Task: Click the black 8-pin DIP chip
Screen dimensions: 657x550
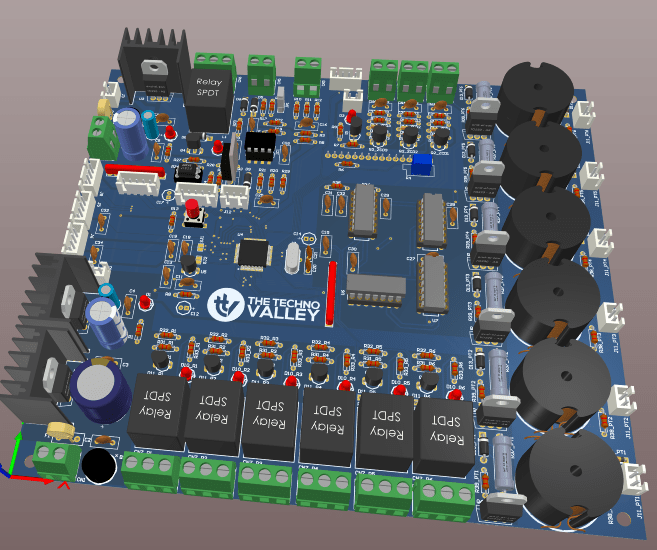Action: 262,146
